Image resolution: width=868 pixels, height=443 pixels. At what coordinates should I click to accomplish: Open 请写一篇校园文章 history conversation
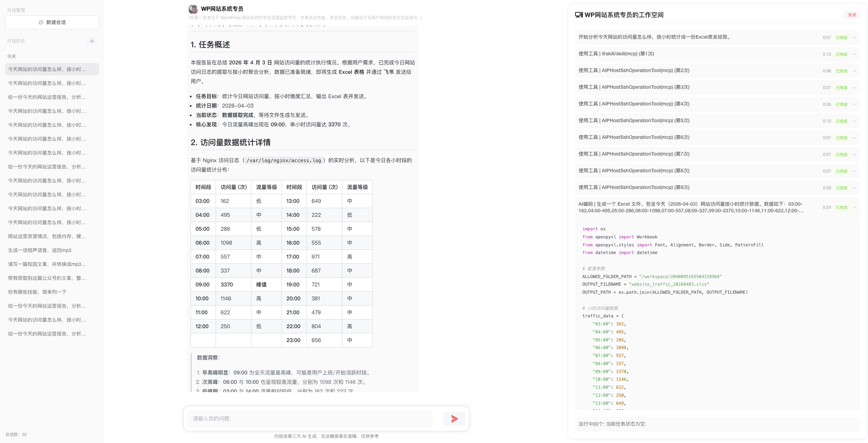point(47,264)
